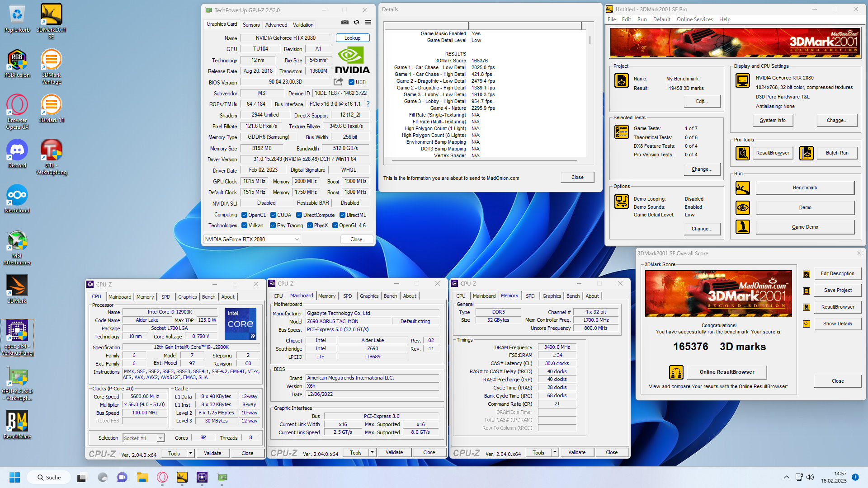The height and width of the screenshot is (488, 868).
Task: Switch to Advanced tab in GPU-Z
Action: pyautogui.click(x=276, y=25)
